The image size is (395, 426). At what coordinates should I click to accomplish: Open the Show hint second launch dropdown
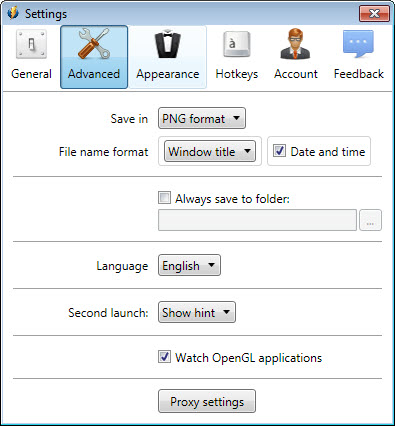[x=197, y=312]
